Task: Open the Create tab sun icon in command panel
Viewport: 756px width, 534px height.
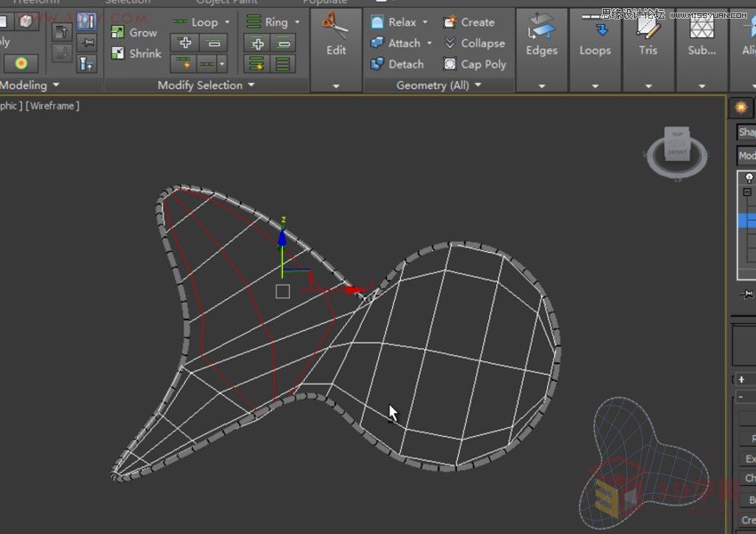Action: point(741,107)
